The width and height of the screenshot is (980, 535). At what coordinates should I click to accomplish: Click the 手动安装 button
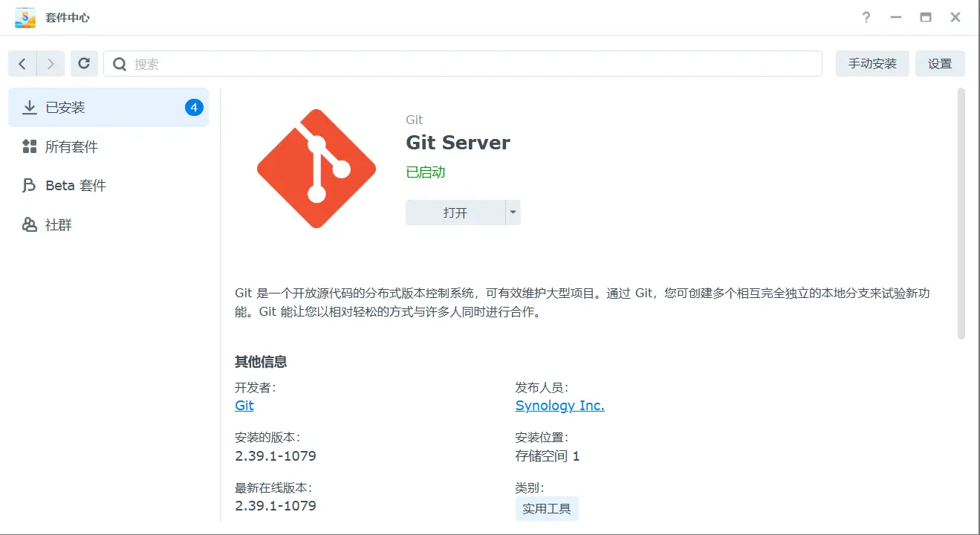pos(872,63)
